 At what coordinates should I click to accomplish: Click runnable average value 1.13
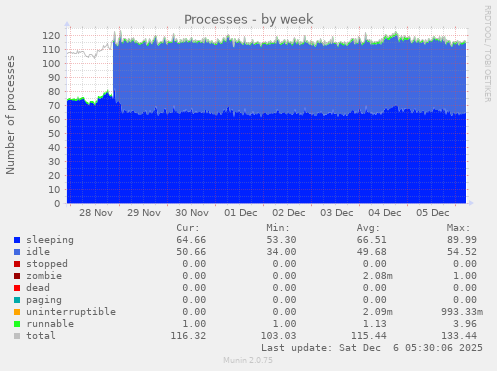pos(374,324)
